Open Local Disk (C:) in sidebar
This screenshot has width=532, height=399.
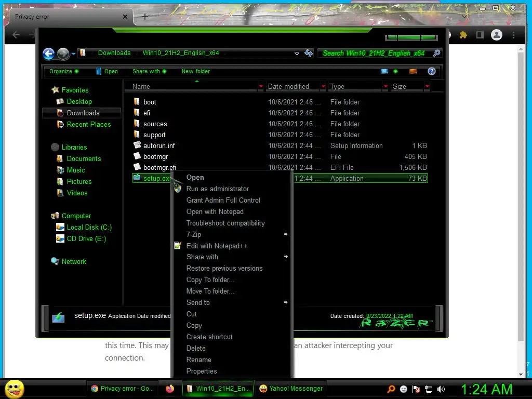[89, 228]
